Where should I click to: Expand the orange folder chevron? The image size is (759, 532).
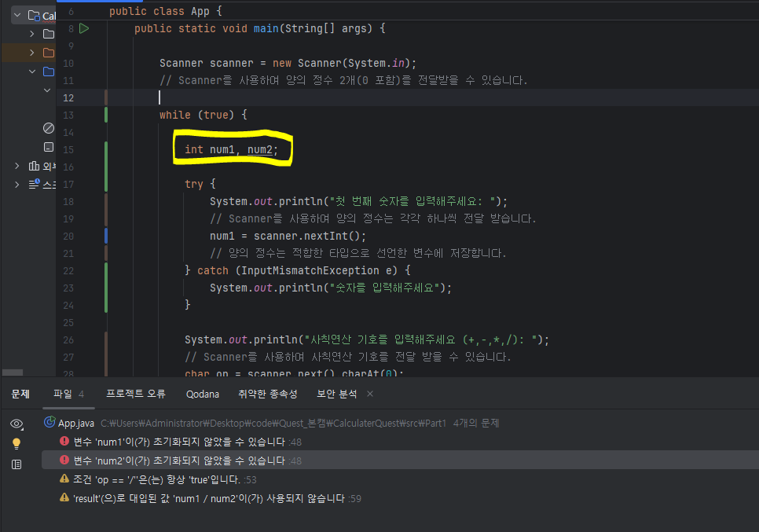click(x=32, y=53)
